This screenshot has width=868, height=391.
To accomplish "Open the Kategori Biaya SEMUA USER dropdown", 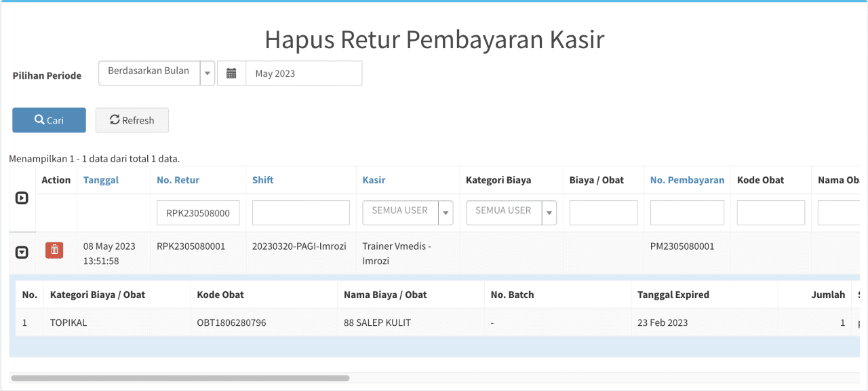I will (511, 212).
